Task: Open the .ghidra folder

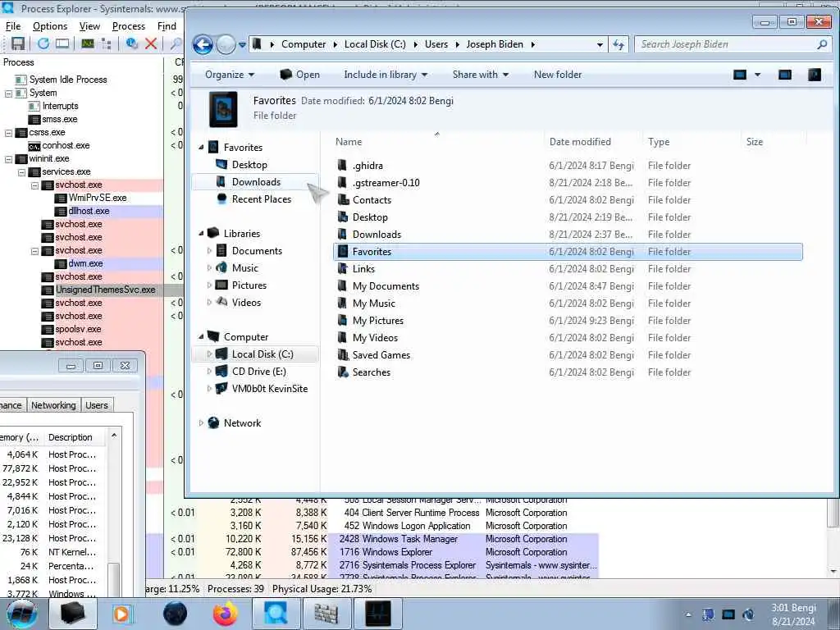Action: click(367, 166)
